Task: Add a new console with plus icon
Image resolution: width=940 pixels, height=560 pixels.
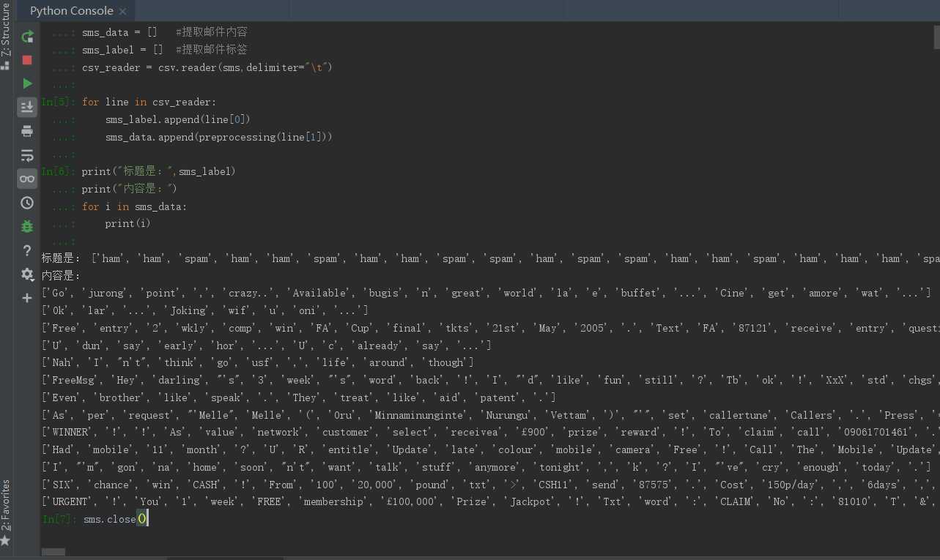Action: point(27,298)
